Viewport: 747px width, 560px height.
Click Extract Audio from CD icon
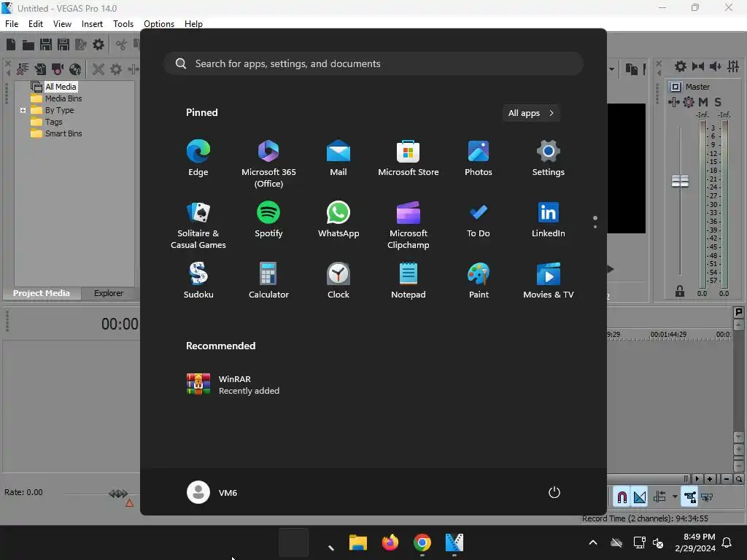[75, 69]
